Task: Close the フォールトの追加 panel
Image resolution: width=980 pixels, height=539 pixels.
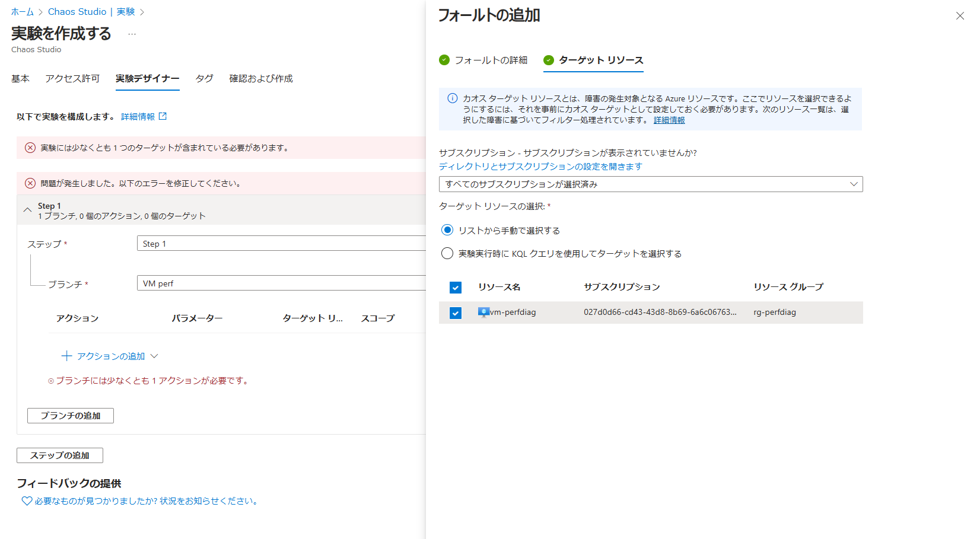Action: click(x=960, y=16)
